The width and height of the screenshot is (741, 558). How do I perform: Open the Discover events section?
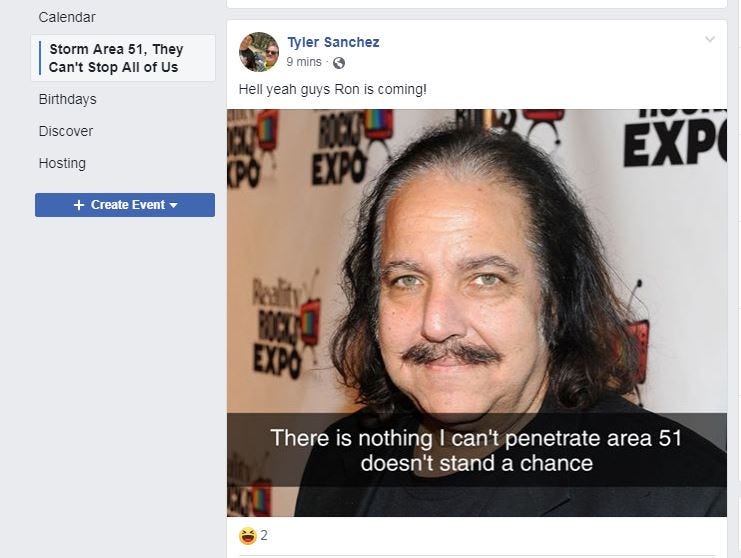pos(66,131)
